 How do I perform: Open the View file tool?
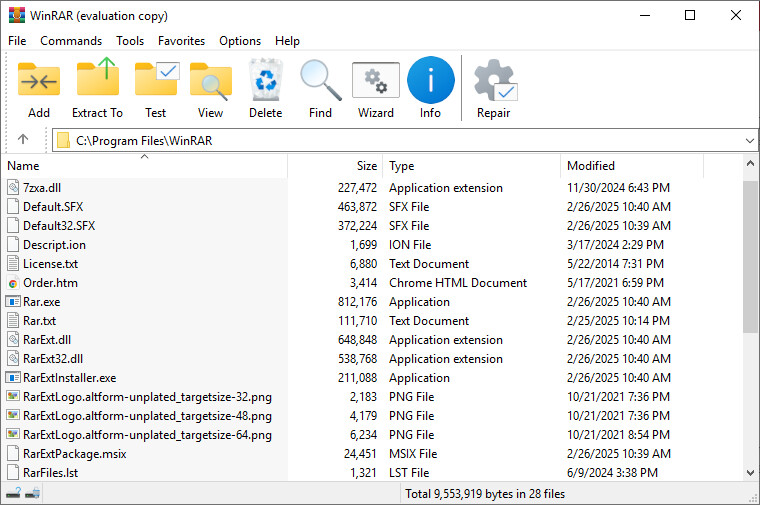click(210, 82)
